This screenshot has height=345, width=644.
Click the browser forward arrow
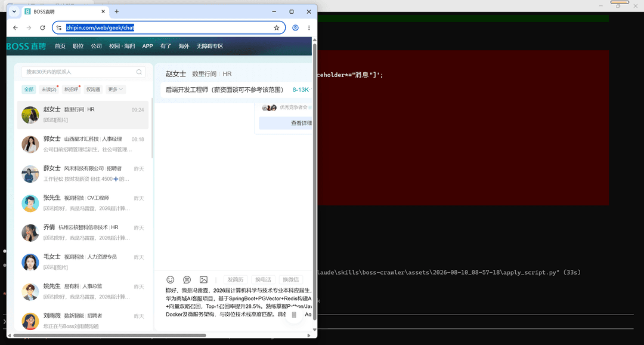[x=29, y=28]
